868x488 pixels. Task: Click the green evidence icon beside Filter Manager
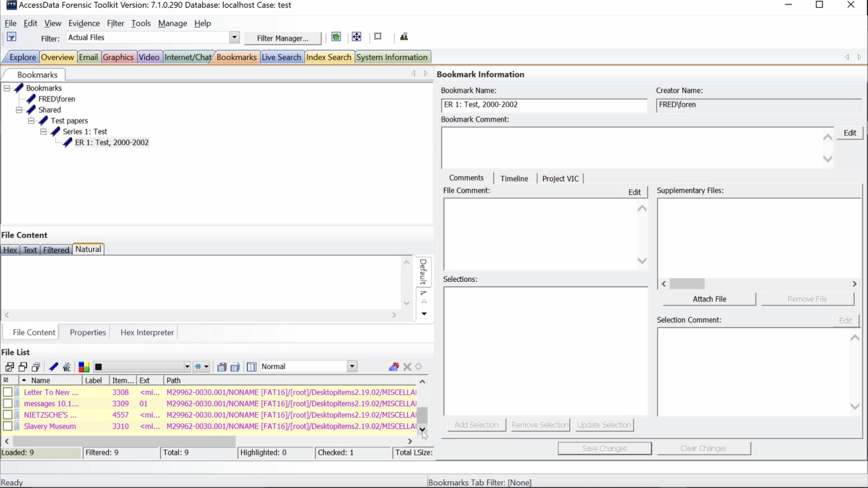[336, 37]
